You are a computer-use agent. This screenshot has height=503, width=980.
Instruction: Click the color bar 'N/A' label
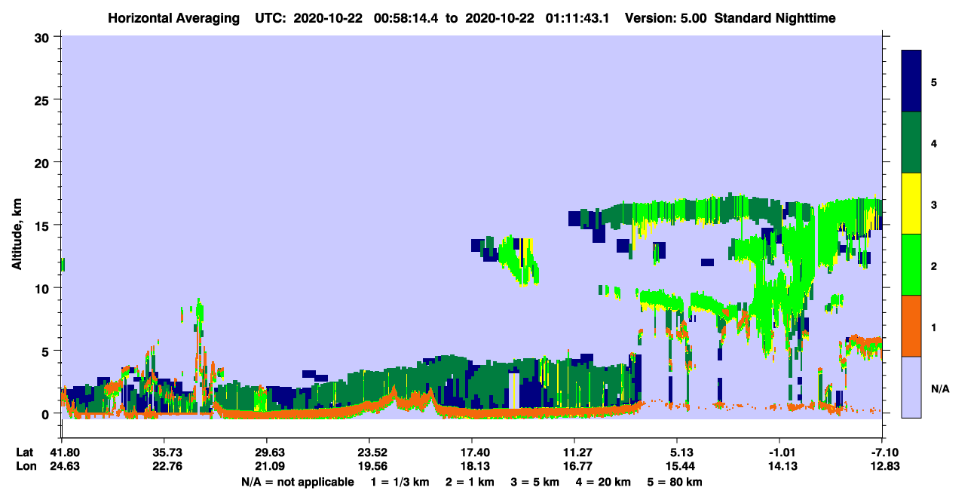click(x=940, y=388)
